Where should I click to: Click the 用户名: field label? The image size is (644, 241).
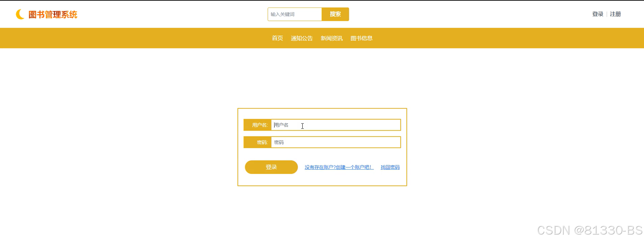257,125
